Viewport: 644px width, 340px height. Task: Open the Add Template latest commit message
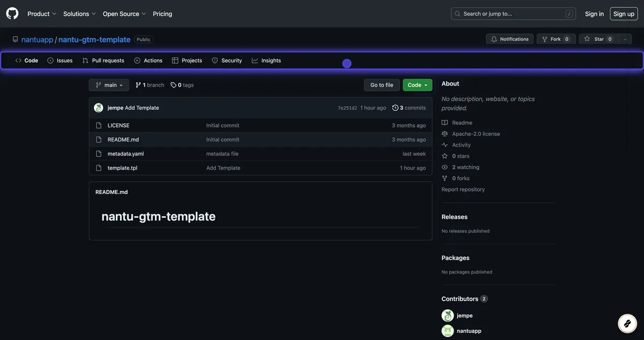(x=142, y=108)
